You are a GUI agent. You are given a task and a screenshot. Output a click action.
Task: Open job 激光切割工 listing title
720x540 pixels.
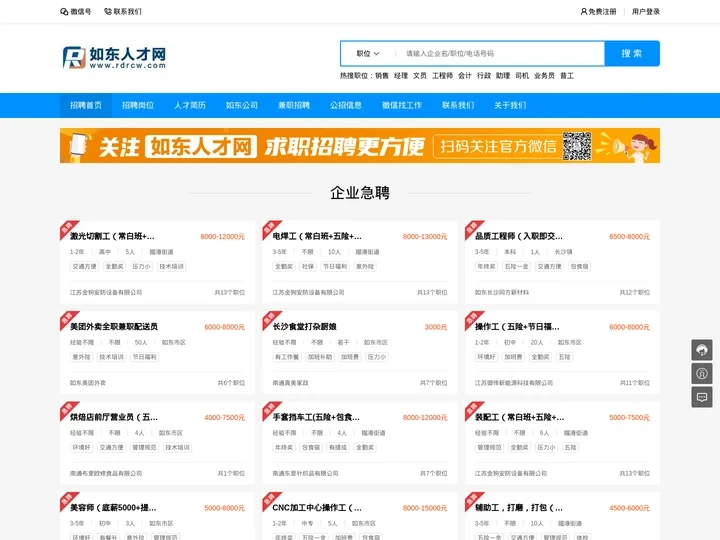(x=112, y=236)
